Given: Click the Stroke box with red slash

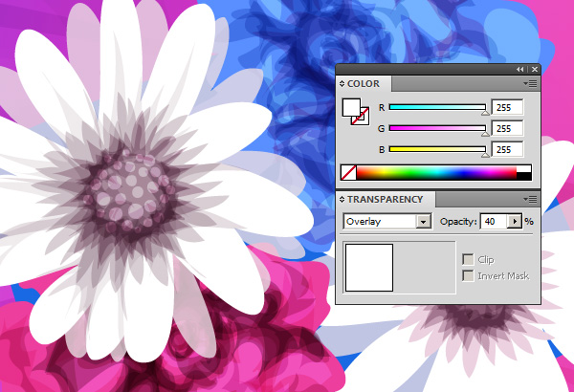Looking at the screenshot, I should point(360,118).
